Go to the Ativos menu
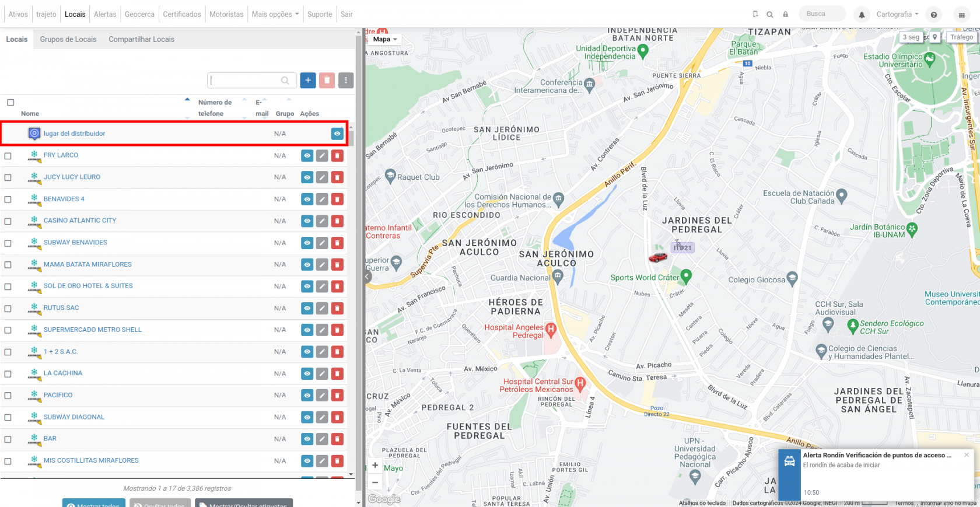The image size is (980, 507). (x=18, y=14)
